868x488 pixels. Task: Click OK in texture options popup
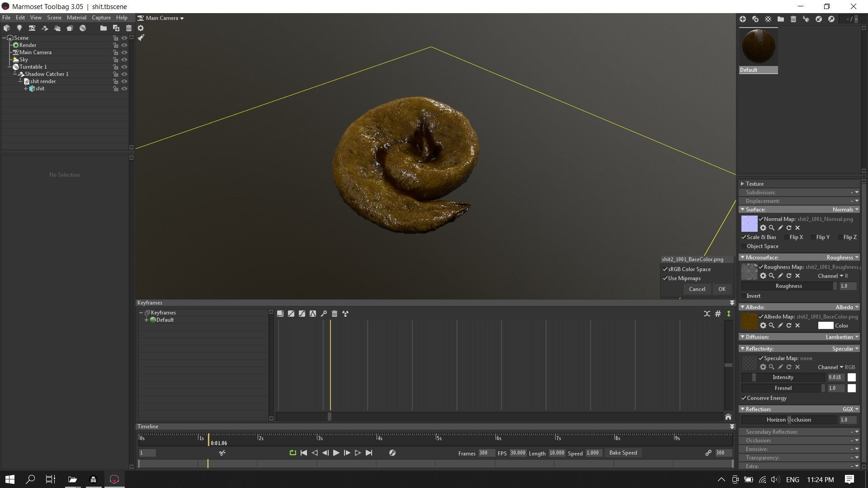point(722,289)
